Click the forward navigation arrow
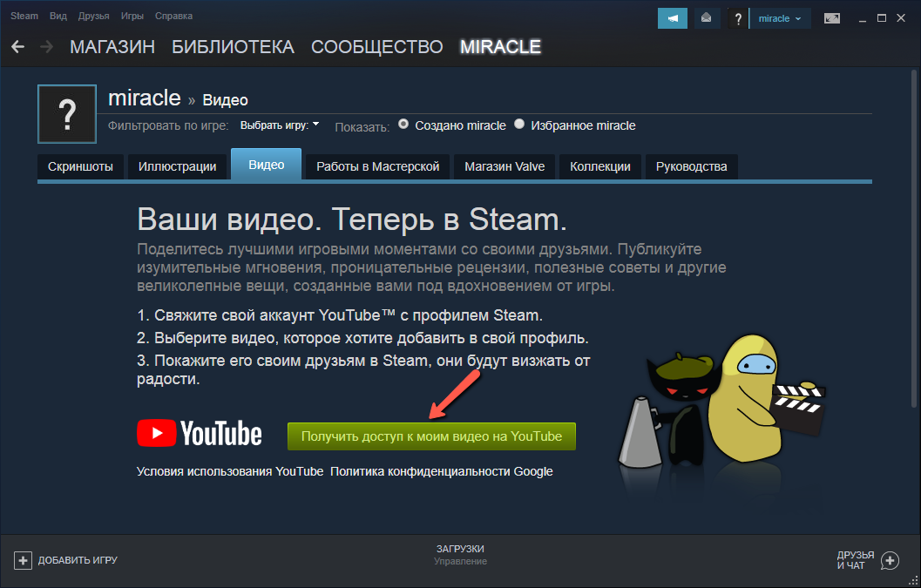This screenshot has height=588, width=921. pyautogui.click(x=46, y=47)
